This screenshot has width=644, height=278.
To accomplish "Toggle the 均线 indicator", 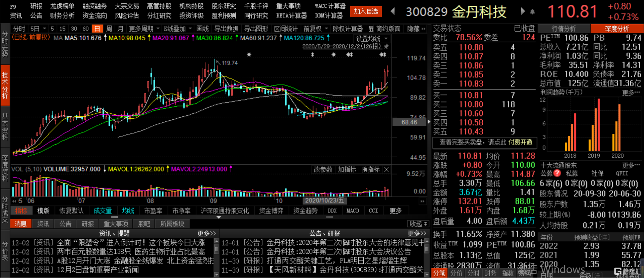I will [128, 211].
